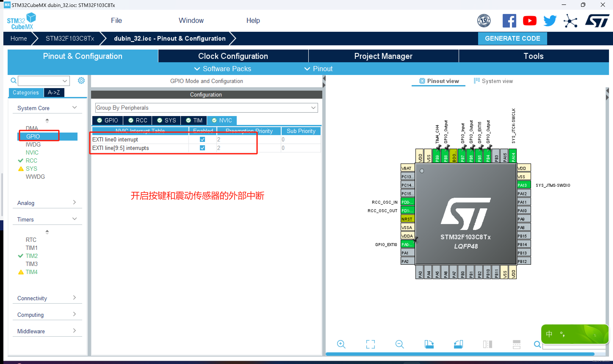The image size is (613, 364).
Task: Open the Group By Peripherals dropdown
Action: 206,108
